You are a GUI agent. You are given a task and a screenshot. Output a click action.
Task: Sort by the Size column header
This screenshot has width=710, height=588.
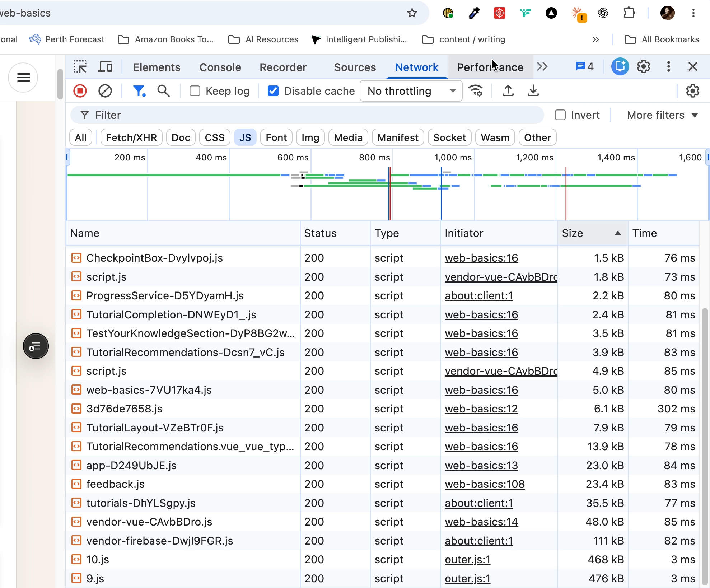click(592, 233)
